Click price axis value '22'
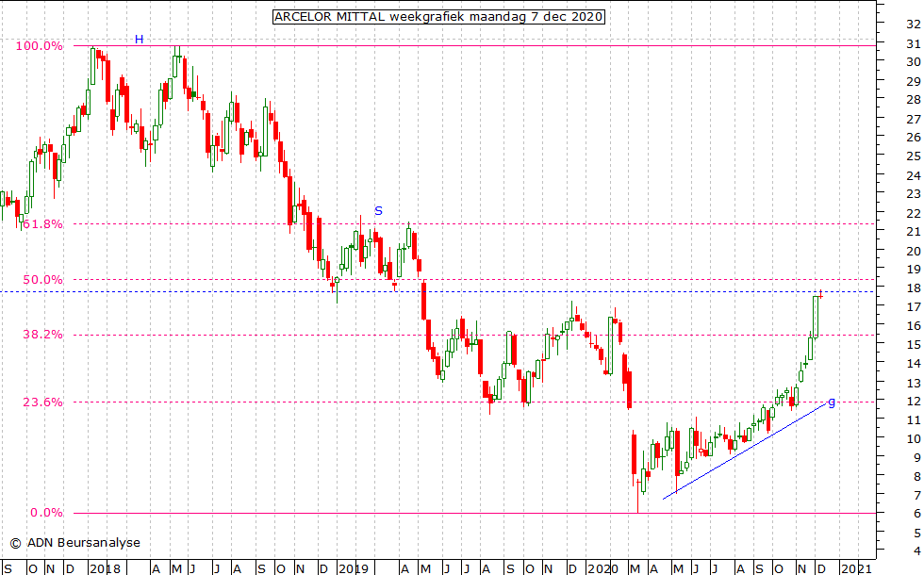Screen dimensions: 924x575 coord(914,213)
